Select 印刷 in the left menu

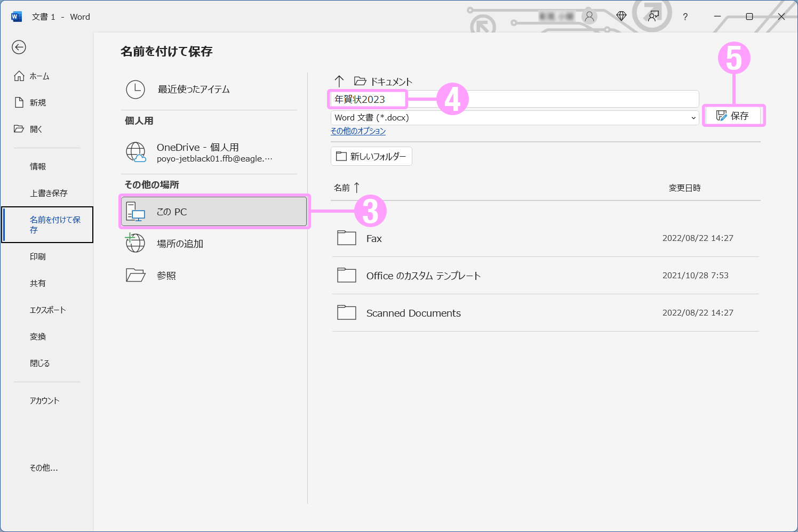point(38,256)
